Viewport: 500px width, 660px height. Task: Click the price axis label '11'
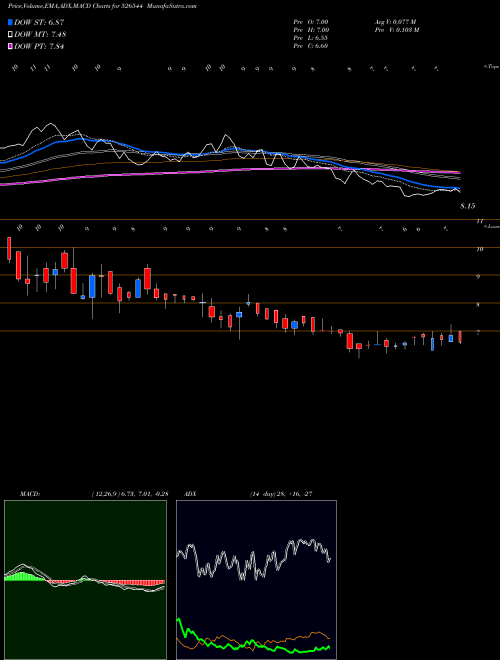tap(479, 221)
